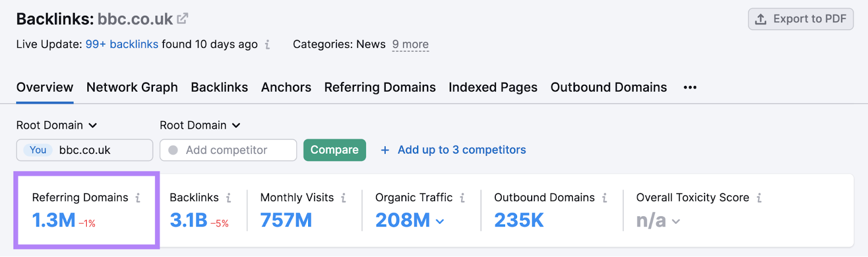Open the Referring Domains tab
868x257 pixels.
tap(380, 87)
